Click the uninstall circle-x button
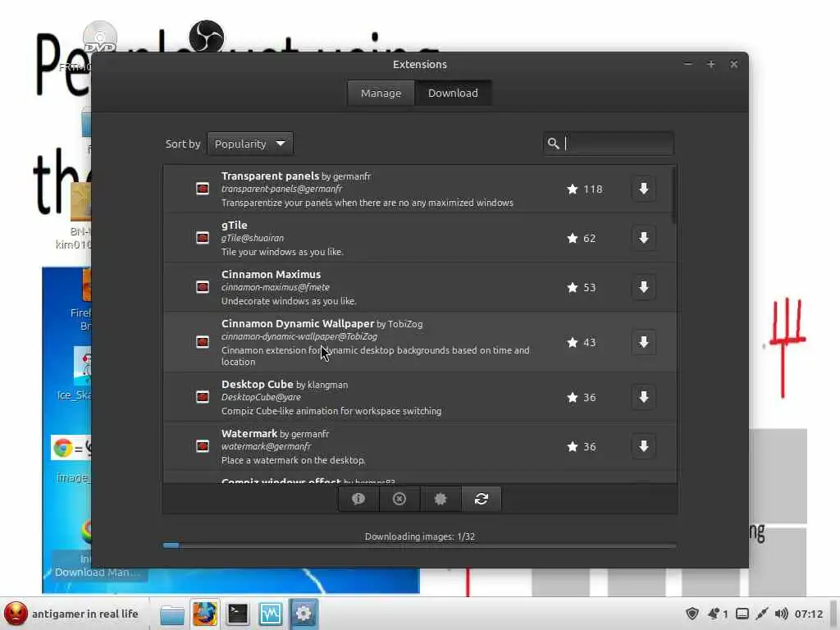This screenshot has width=840, height=630. pyautogui.click(x=399, y=499)
